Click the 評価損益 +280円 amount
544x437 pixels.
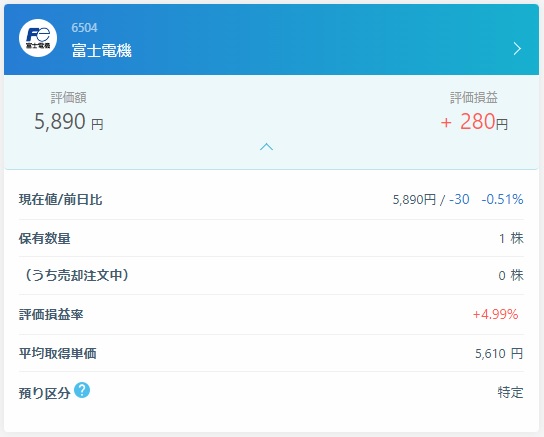[x=474, y=122]
